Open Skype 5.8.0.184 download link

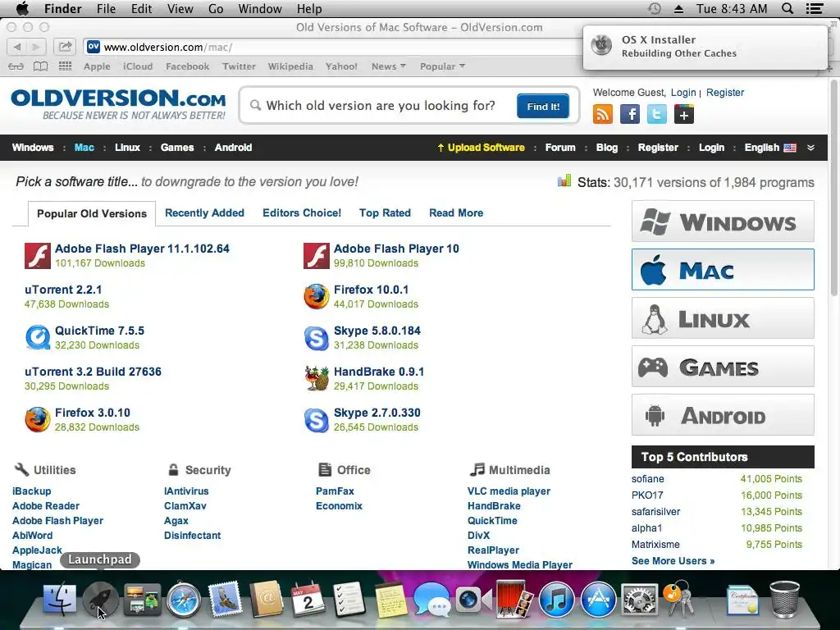point(377,331)
